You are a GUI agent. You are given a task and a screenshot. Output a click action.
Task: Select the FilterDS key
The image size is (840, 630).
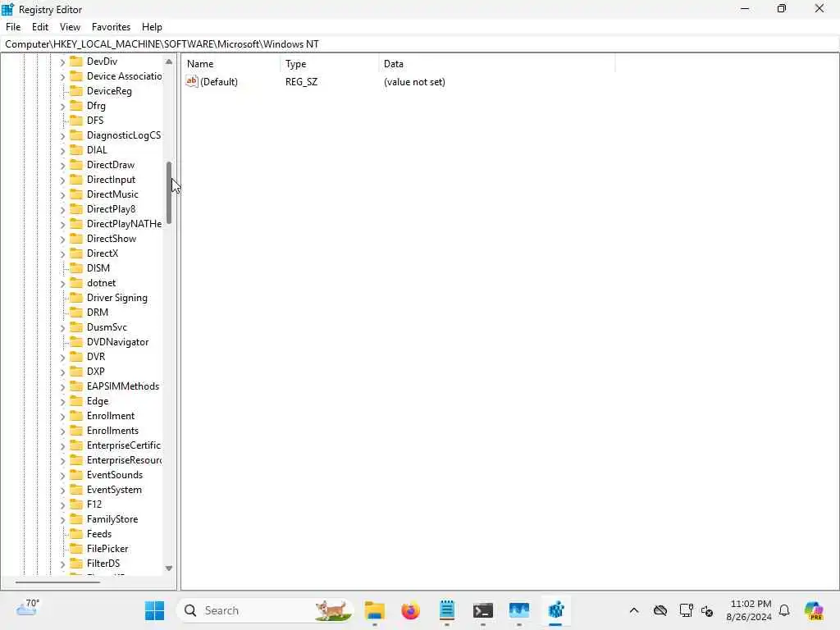pos(103,563)
